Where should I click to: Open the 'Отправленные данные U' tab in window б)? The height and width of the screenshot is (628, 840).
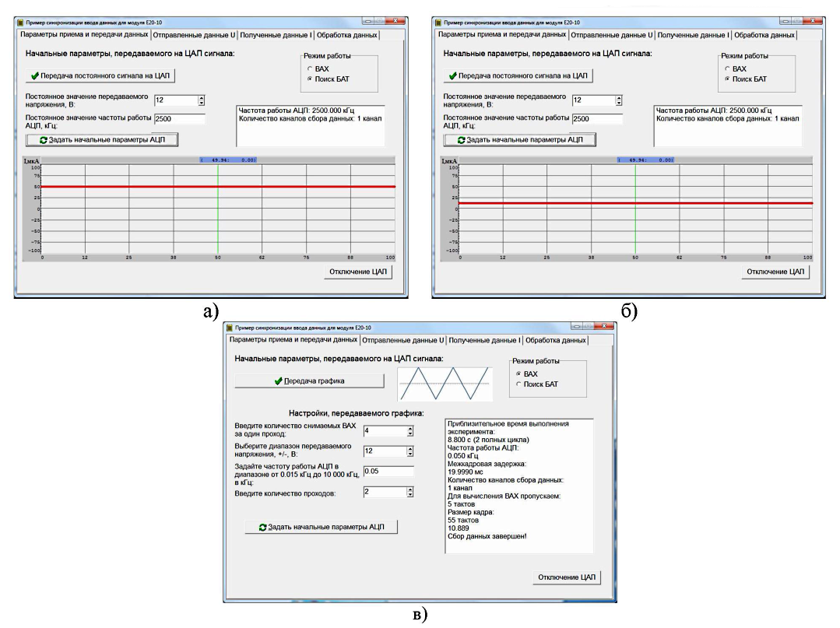[x=612, y=35]
